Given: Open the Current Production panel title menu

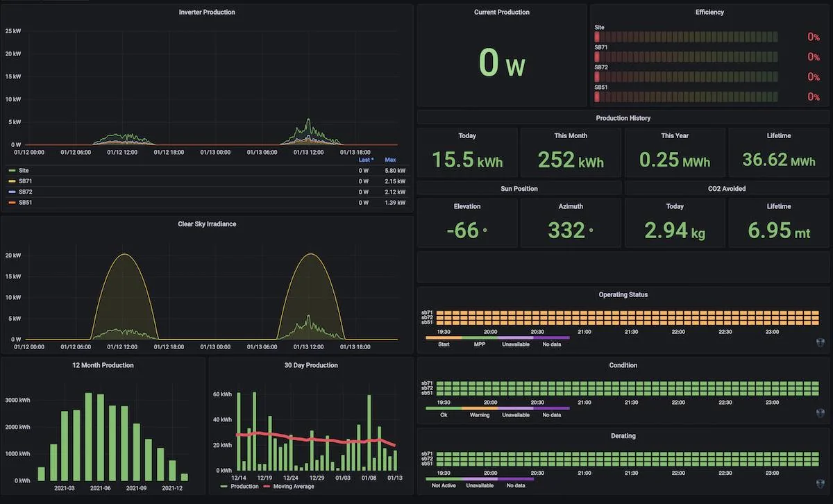Looking at the screenshot, I should coord(502,12).
